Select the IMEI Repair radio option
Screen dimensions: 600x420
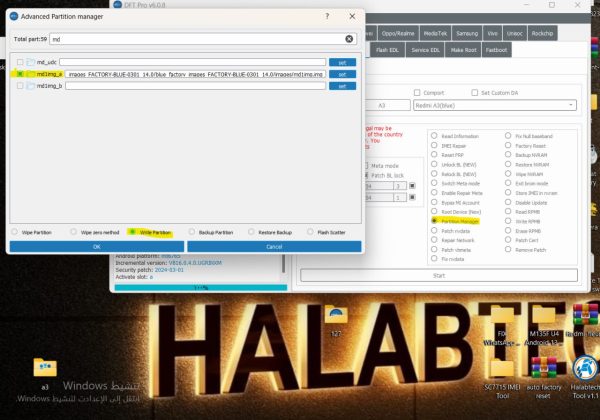click(434, 145)
